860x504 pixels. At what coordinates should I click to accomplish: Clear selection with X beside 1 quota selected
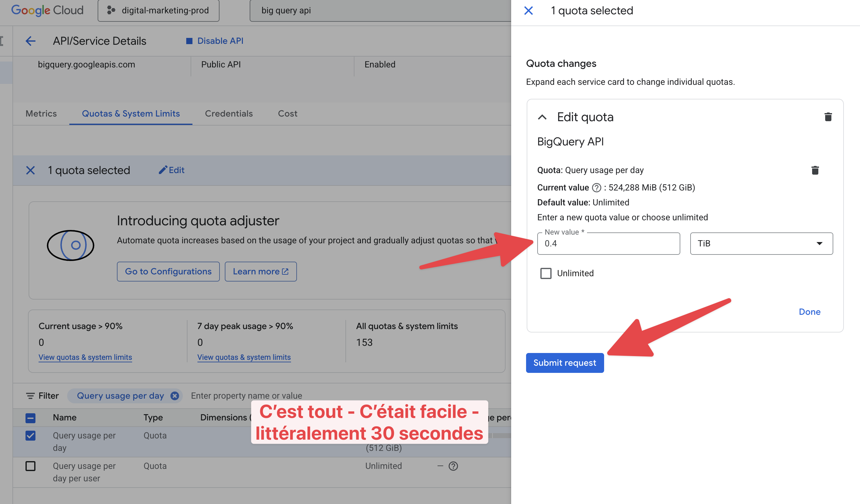tap(30, 170)
